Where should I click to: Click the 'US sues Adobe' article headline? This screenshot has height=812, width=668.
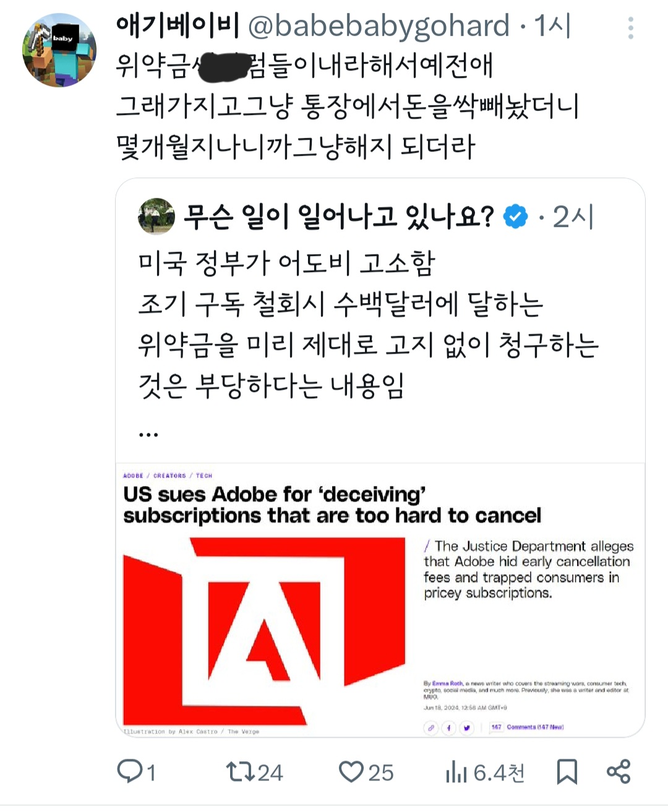332,505
